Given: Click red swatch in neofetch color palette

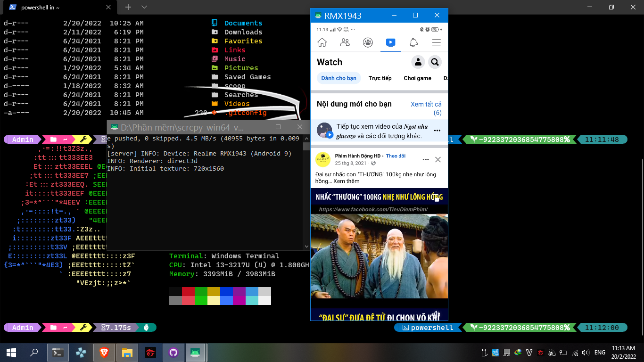Looking at the screenshot, I should (188, 291).
